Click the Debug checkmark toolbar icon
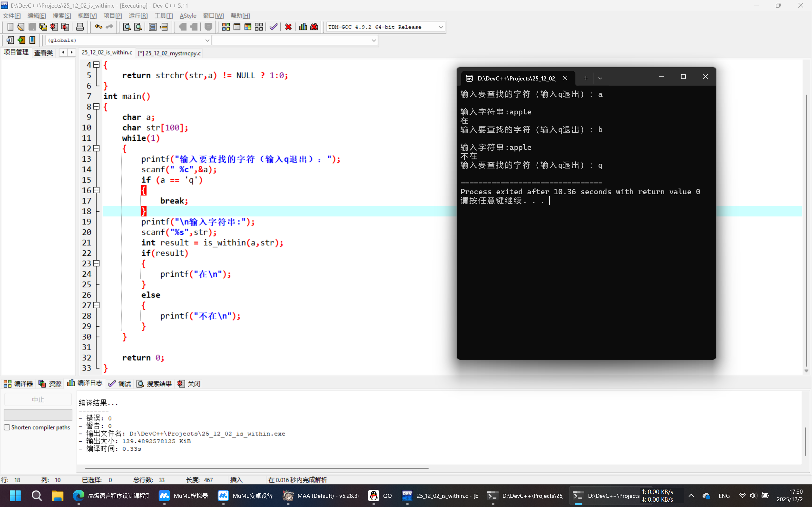 pos(273,27)
